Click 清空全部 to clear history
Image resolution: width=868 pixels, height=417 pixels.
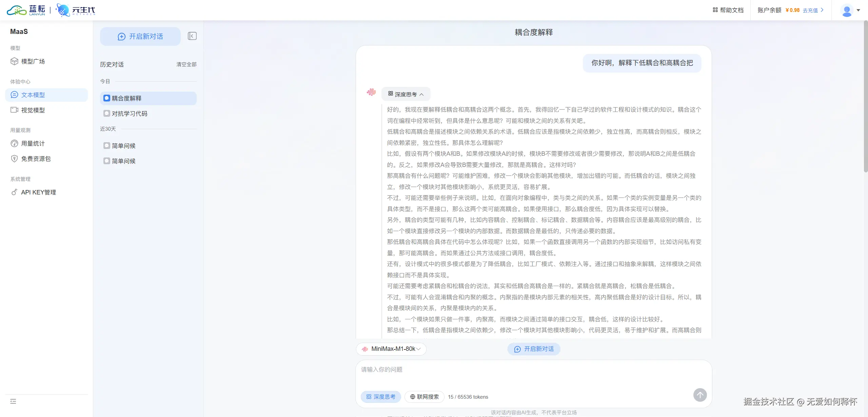(186, 64)
